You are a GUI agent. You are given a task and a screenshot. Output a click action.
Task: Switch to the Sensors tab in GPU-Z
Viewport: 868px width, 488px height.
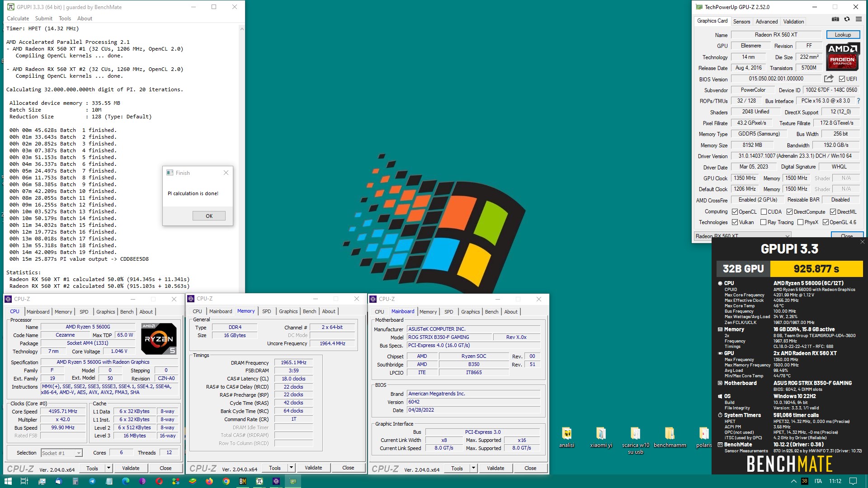tap(741, 21)
